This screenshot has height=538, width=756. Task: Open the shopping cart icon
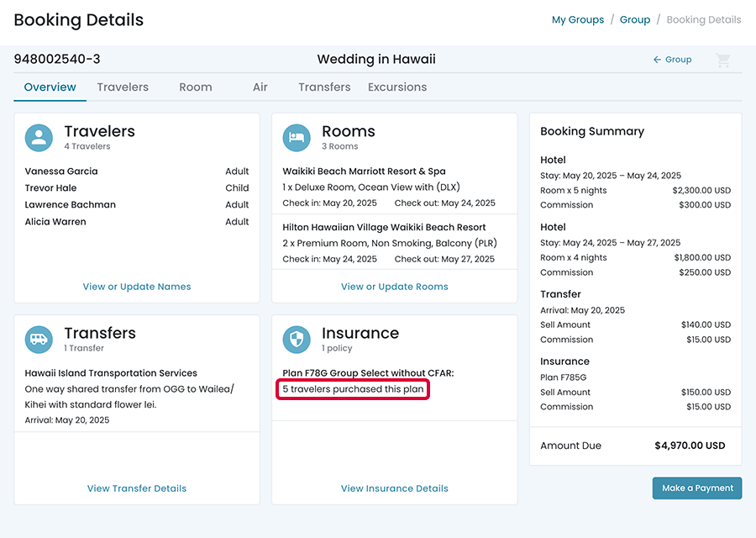(722, 60)
